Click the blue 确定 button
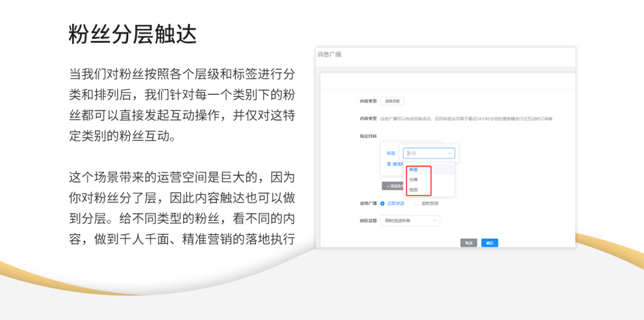Screen dimensions: 644x320 (x=490, y=243)
